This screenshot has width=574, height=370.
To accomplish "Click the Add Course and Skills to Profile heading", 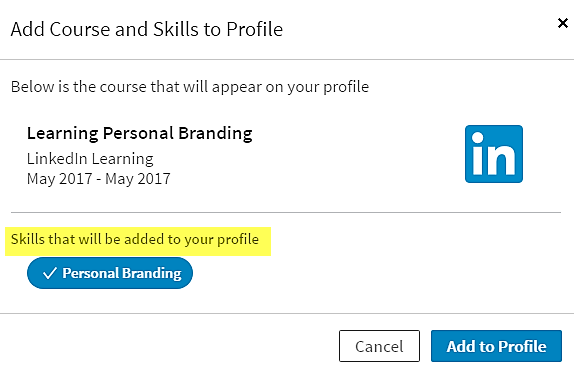I will (x=147, y=29).
